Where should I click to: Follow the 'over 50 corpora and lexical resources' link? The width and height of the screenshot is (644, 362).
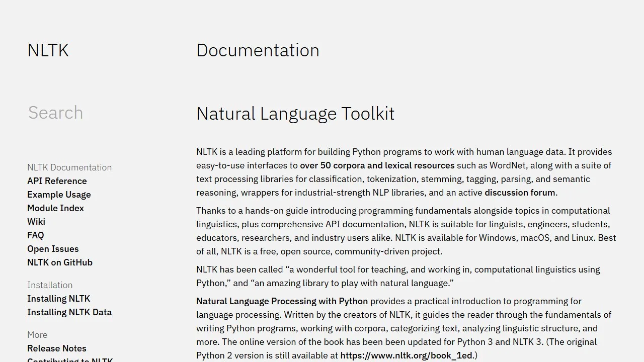click(377, 165)
